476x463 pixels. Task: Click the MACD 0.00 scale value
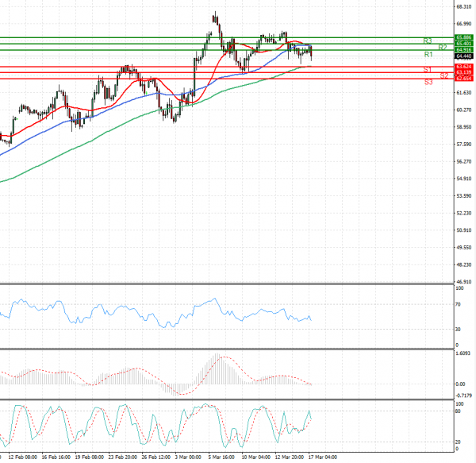pyautogui.click(x=460, y=384)
